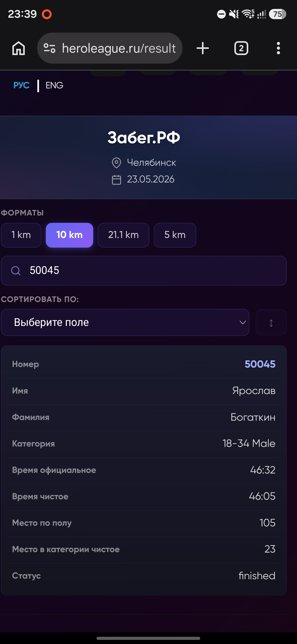
Task: Open site settings icon in address bar
Action: [49, 48]
